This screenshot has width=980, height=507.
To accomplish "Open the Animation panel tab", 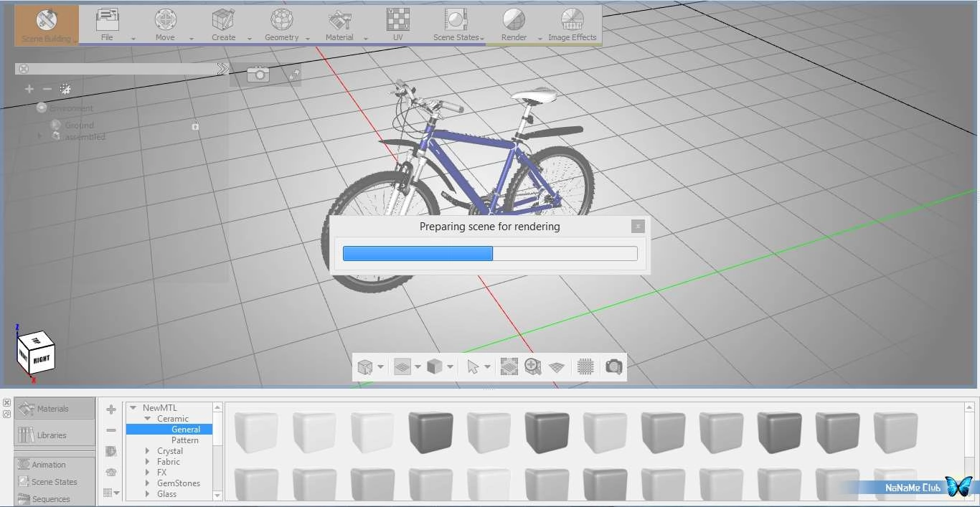I will [55, 465].
